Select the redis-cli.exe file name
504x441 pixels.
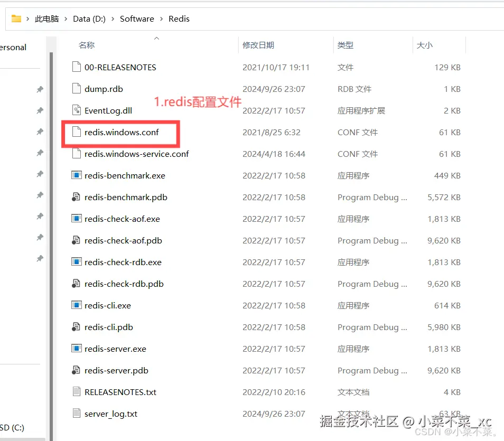108,306
